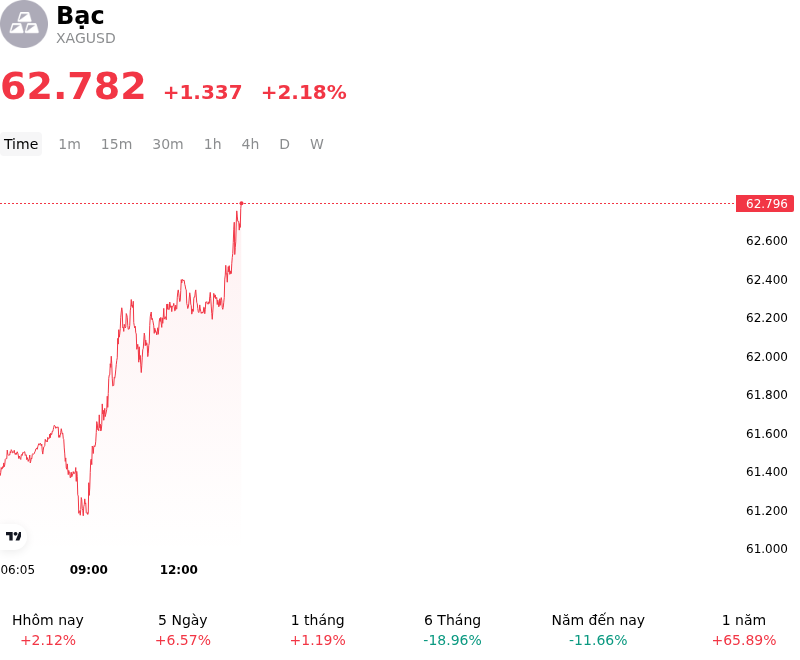The width and height of the screenshot is (800, 660).
Task: Choose the 6 Tháng performance range
Action: click(x=452, y=630)
